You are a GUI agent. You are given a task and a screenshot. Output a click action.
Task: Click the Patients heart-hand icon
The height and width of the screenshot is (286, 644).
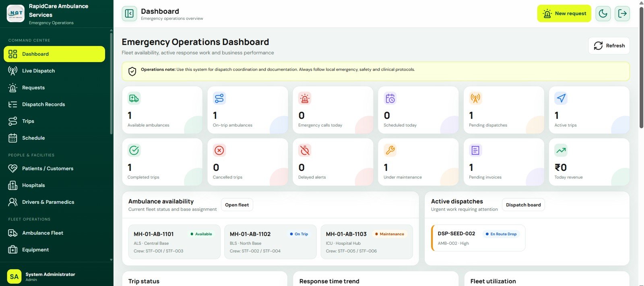click(x=13, y=168)
